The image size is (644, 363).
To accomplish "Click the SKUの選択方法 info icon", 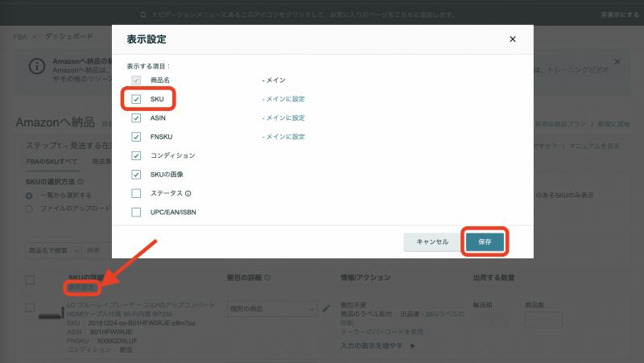I will coord(80,182).
